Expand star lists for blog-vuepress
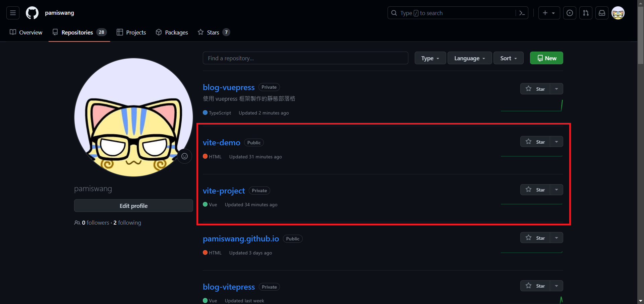The width and height of the screenshot is (644, 304). pyautogui.click(x=557, y=89)
